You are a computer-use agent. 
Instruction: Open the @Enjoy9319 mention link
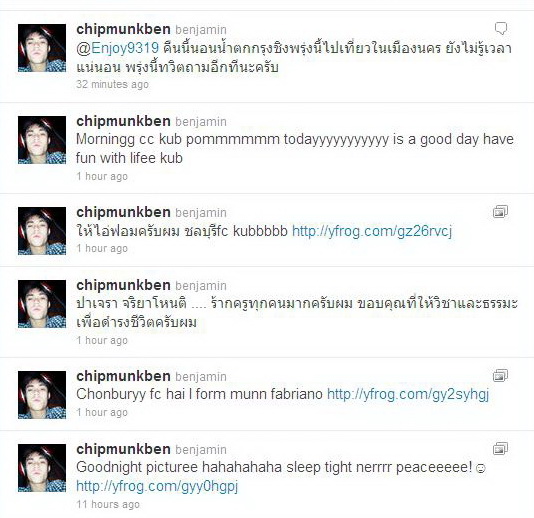pyautogui.click(x=117, y=48)
